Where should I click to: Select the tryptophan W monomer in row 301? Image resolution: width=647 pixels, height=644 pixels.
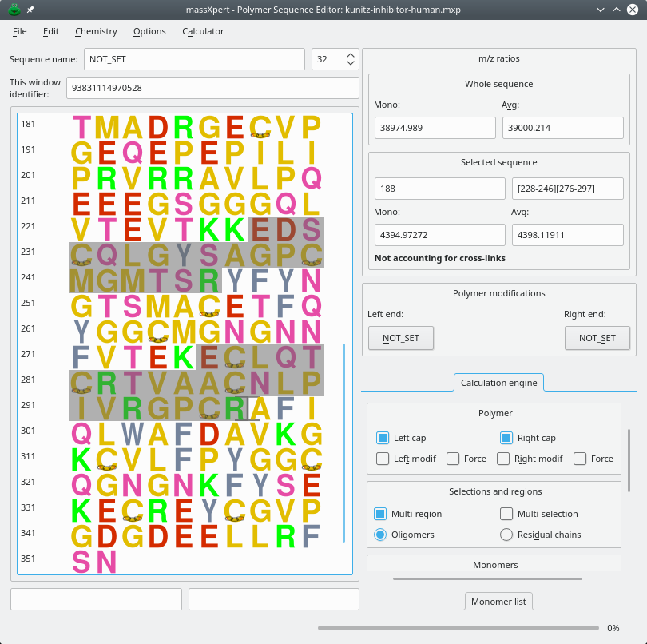(133, 434)
